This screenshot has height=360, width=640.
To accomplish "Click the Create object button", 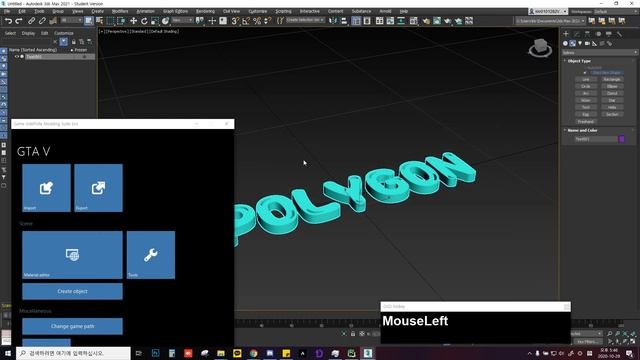I will [x=72, y=291].
